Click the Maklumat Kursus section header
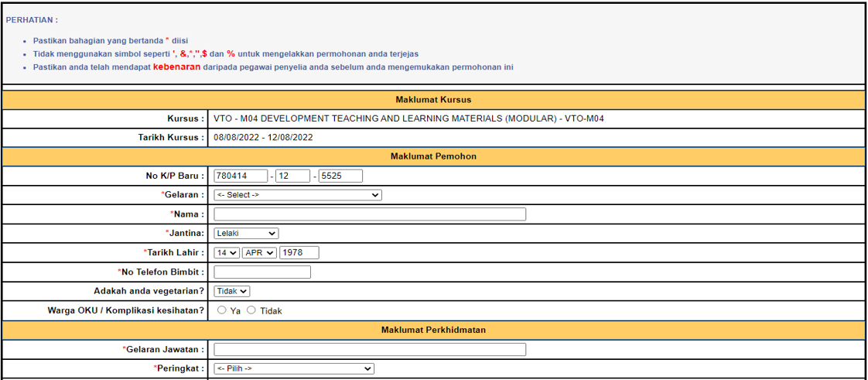The height and width of the screenshot is (380, 868). click(x=433, y=100)
